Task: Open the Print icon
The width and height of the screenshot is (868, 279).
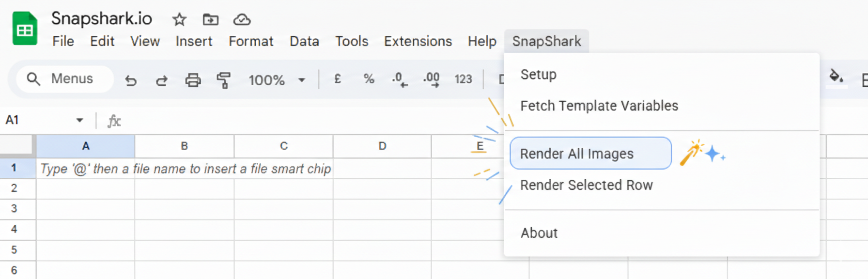Action: [x=193, y=80]
